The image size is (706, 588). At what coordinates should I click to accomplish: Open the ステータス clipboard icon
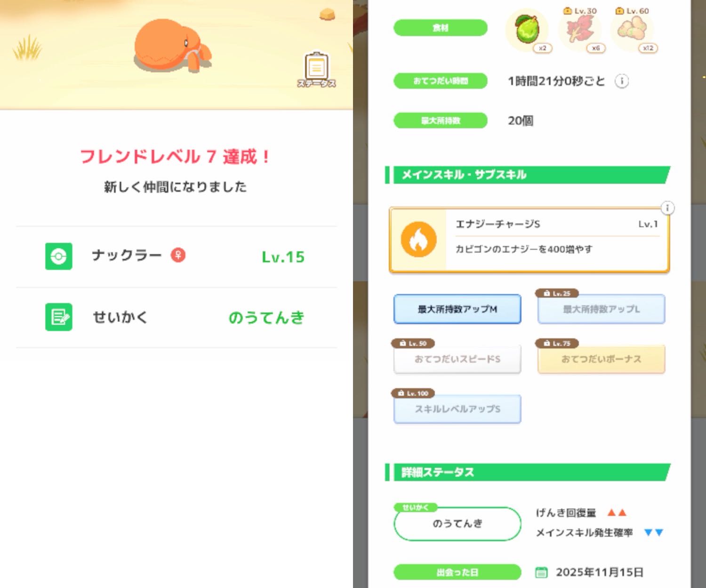coord(316,70)
